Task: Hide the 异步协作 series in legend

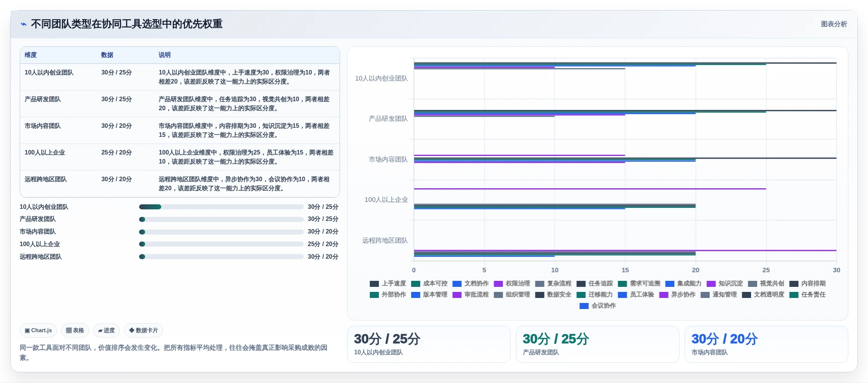Action: (x=677, y=295)
